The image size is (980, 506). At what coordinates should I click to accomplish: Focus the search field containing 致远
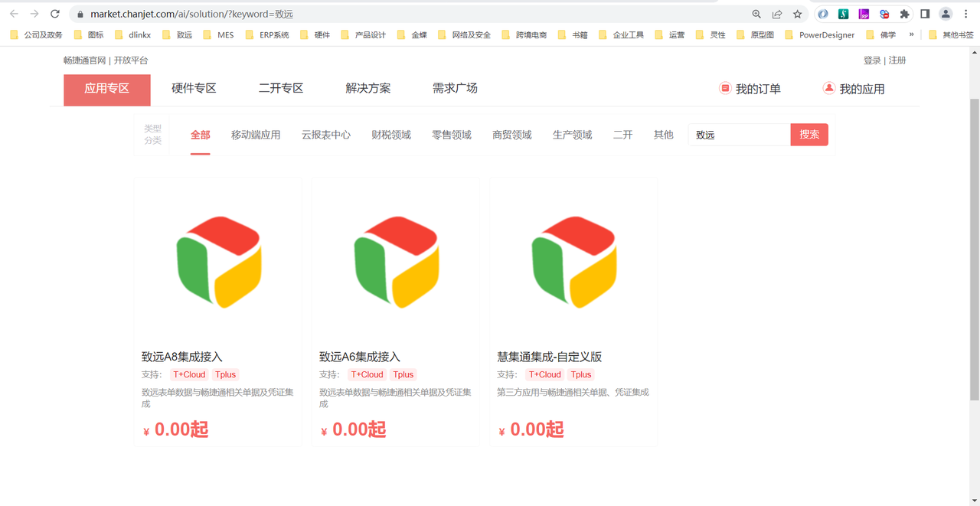coord(740,135)
